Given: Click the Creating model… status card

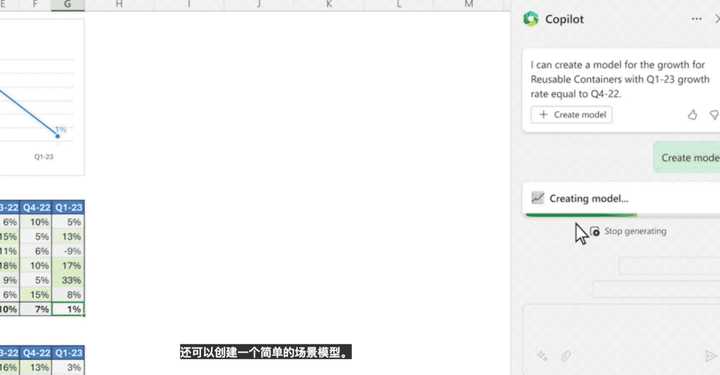Looking at the screenshot, I should pyautogui.click(x=621, y=198).
